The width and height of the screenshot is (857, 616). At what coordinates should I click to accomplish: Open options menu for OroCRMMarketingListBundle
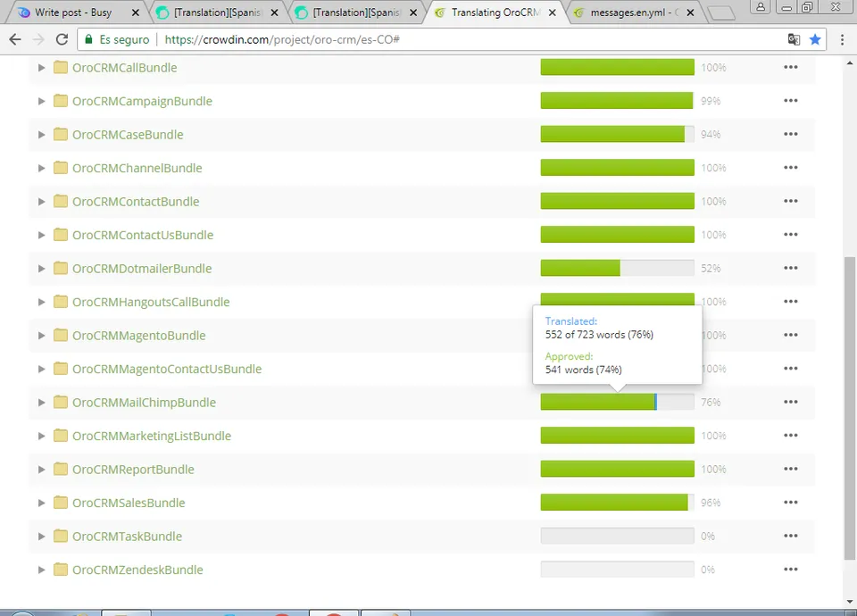click(790, 435)
